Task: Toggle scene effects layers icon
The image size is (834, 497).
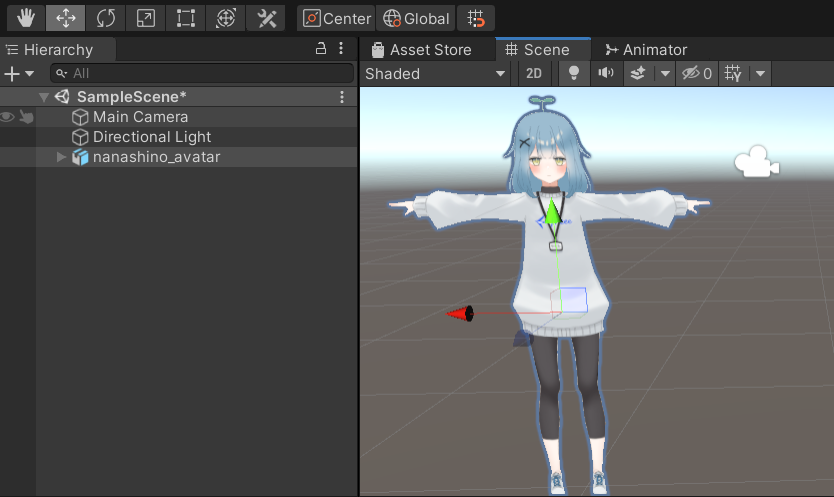Action: tap(638, 73)
